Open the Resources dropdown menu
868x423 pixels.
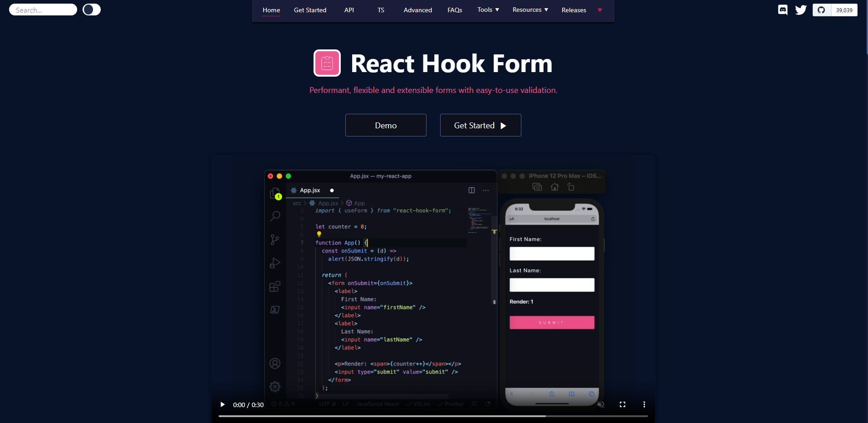click(x=530, y=10)
